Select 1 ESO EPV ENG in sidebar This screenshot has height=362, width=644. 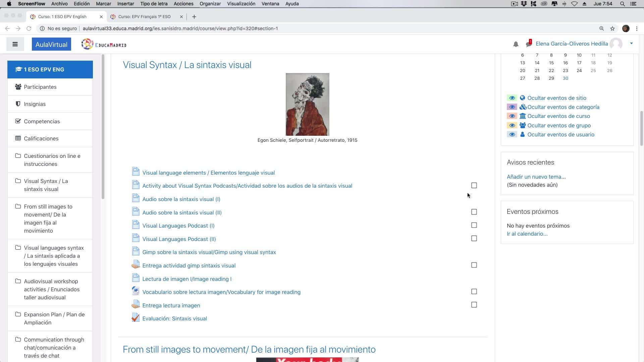(50, 69)
